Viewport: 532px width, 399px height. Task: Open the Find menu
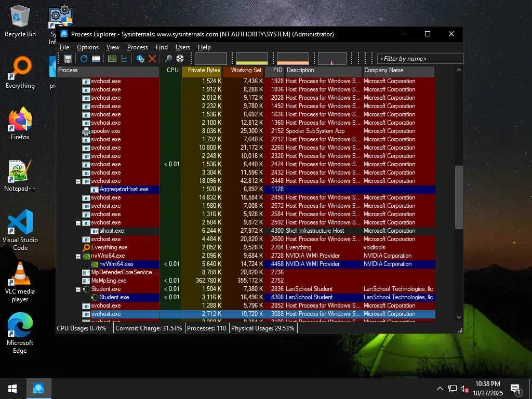point(162,47)
